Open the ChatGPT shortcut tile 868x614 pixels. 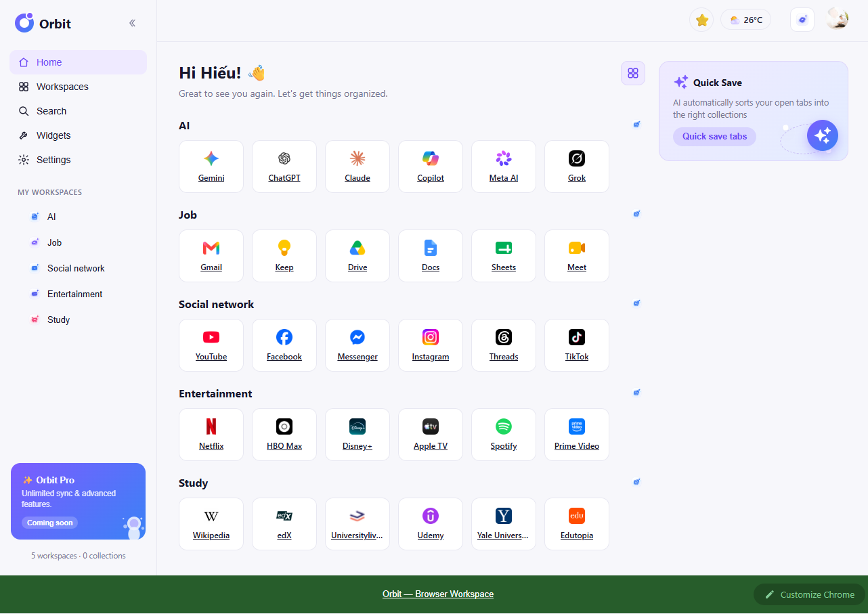pos(284,167)
